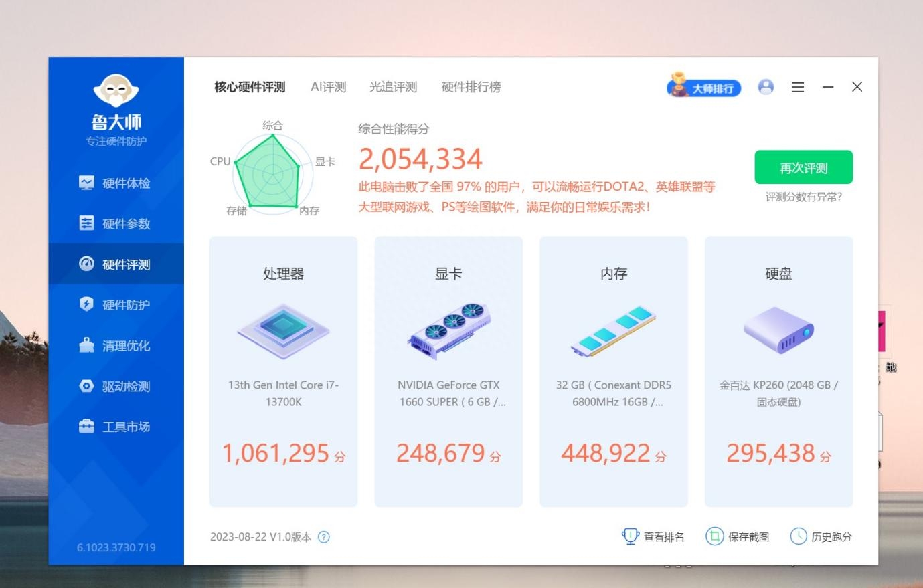Click the 32 GB Conexant DDR5 text
The width and height of the screenshot is (923, 588).
coord(614,393)
